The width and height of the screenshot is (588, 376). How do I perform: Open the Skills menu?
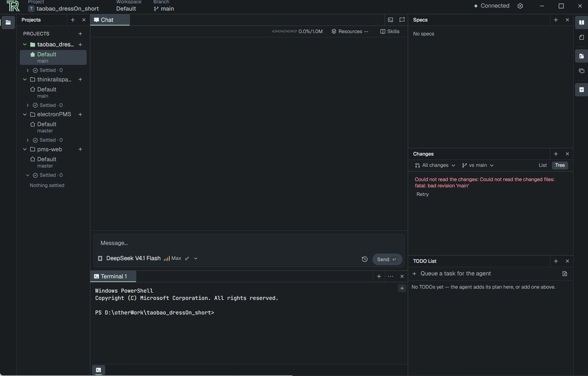pos(390,31)
